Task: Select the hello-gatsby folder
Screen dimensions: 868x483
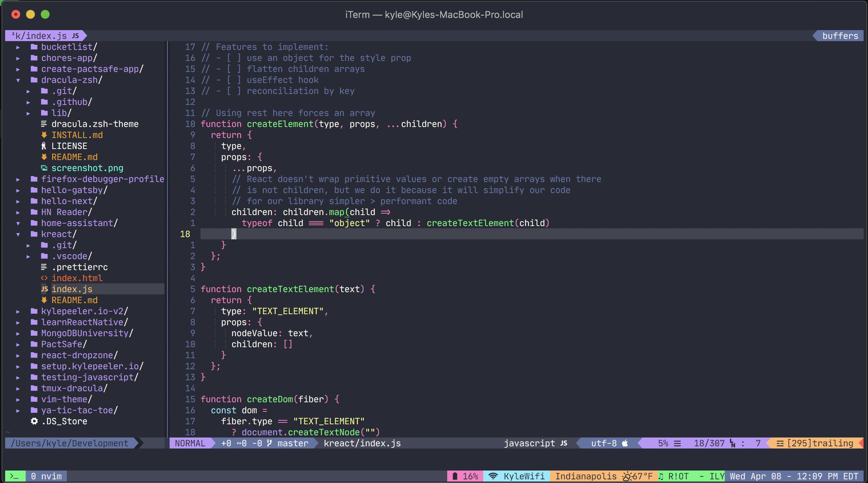Action: (x=74, y=190)
